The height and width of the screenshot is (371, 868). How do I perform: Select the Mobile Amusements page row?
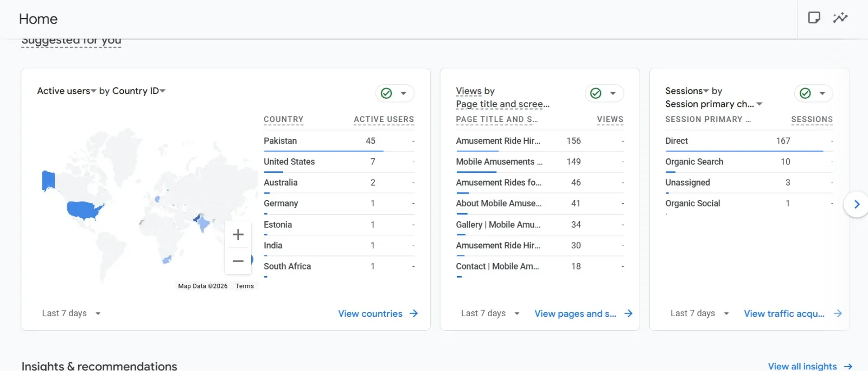click(x=540, y=162)
